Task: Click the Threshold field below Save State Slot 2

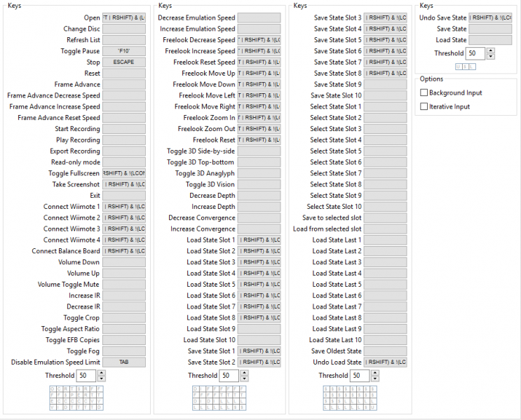Action: pos(229,376)
